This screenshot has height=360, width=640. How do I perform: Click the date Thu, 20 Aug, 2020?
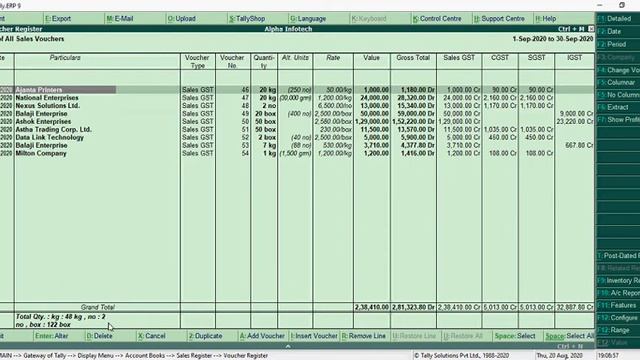click(559, 356)
